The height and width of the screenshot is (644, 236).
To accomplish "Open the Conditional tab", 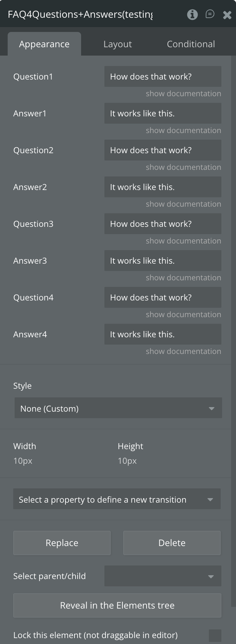I will pyautogui.click(x=191, y=44).
